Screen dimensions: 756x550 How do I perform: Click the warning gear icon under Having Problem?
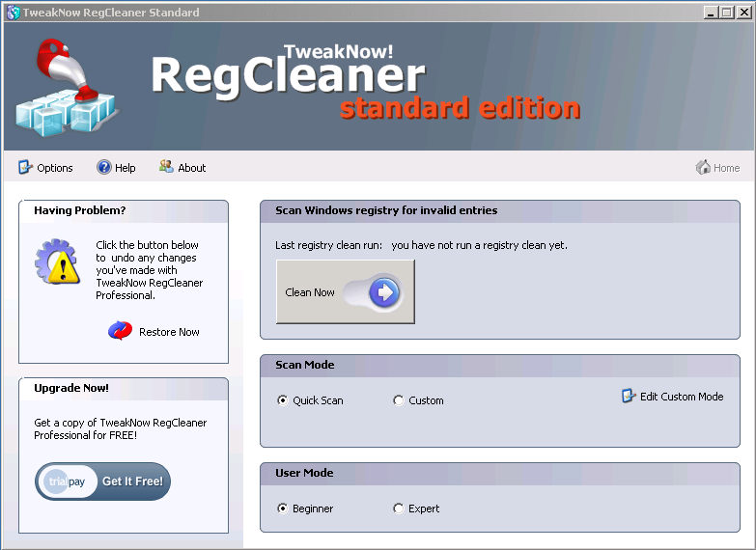tap(57, 261)
